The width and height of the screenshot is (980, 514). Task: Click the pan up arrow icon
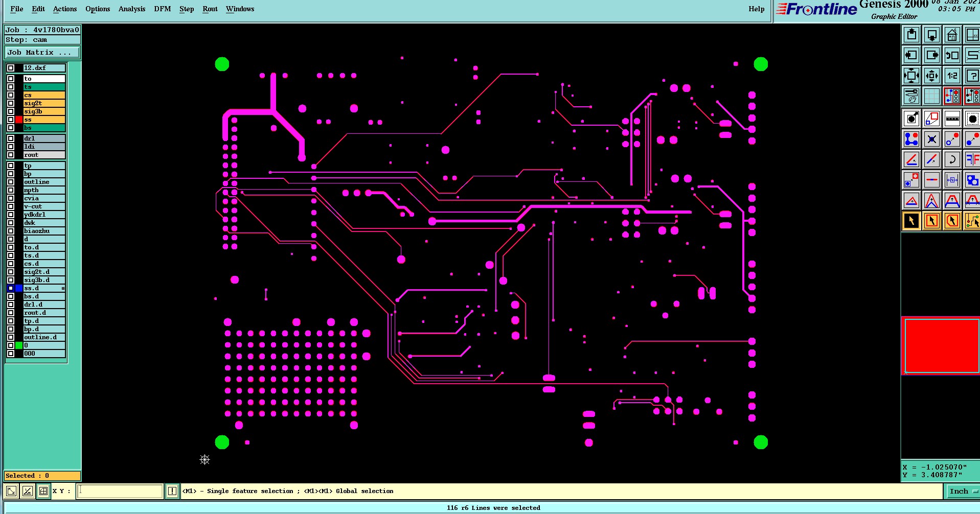[x=911, y=35]
